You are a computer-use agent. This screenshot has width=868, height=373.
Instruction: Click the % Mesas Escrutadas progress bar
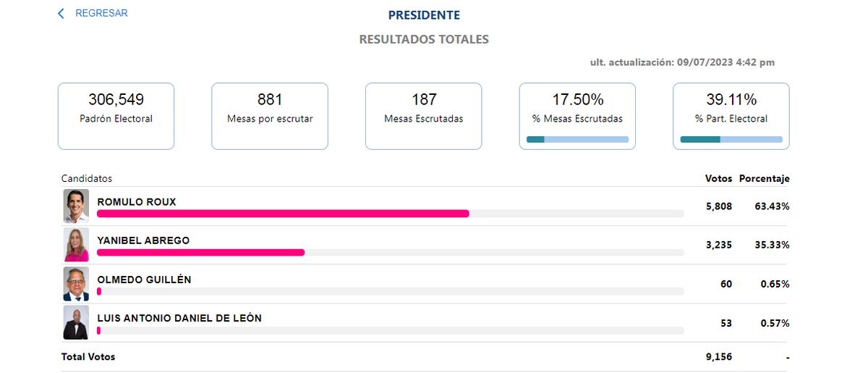pyautogui.click(x=577, y=139)
